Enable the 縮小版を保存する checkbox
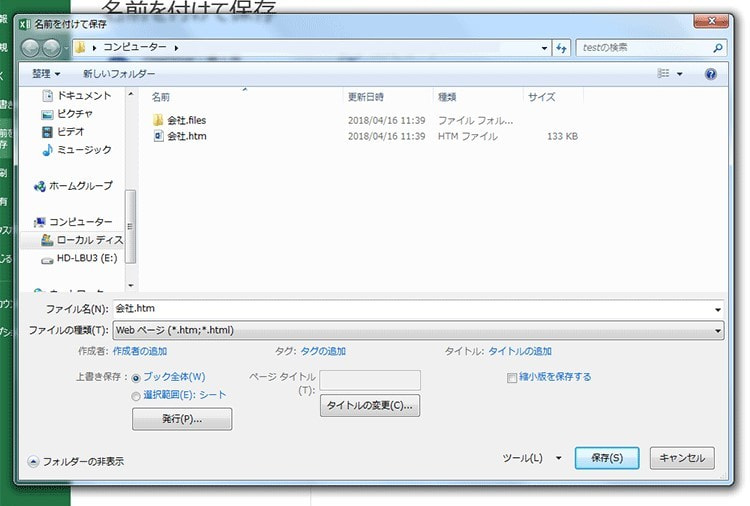 512,378
